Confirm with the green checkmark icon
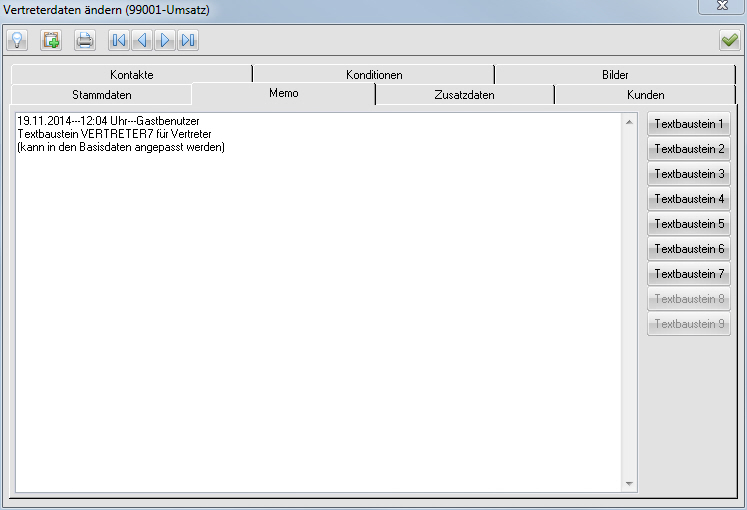This screenshot has height=510, width=747. point(729,40)
